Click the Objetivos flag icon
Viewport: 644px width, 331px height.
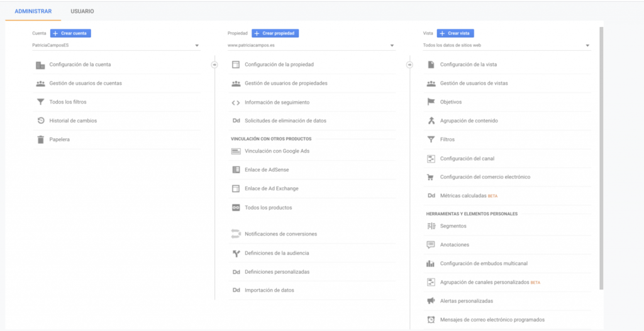click(431, 102)
